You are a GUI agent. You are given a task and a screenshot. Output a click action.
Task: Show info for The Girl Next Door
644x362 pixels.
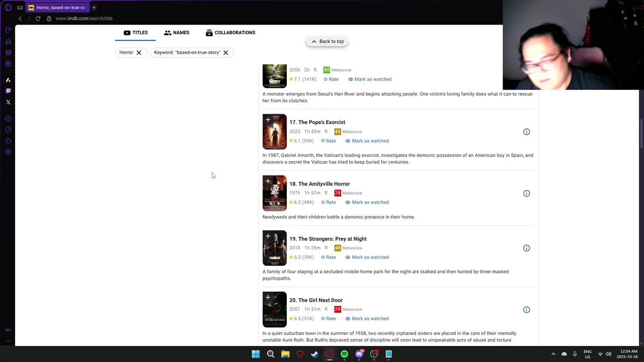point(526,310)
